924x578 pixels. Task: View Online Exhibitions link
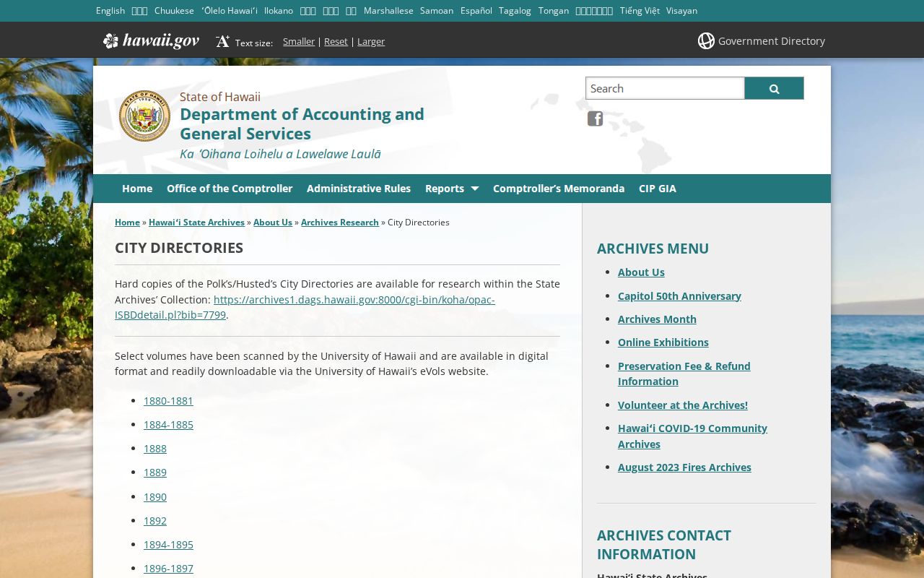coord(663,342)
